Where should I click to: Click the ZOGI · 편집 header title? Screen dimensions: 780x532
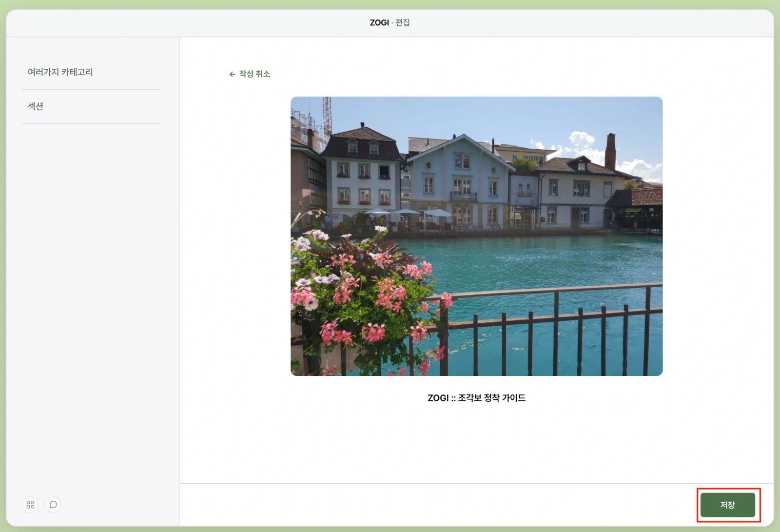pos(390,23)
